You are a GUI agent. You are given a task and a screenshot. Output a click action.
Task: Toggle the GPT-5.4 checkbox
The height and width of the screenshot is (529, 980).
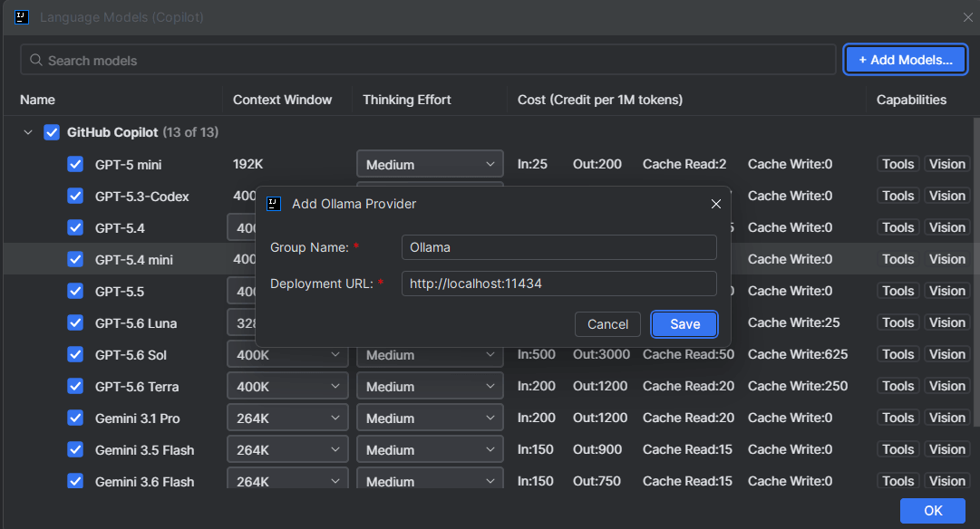coord(75,228)
